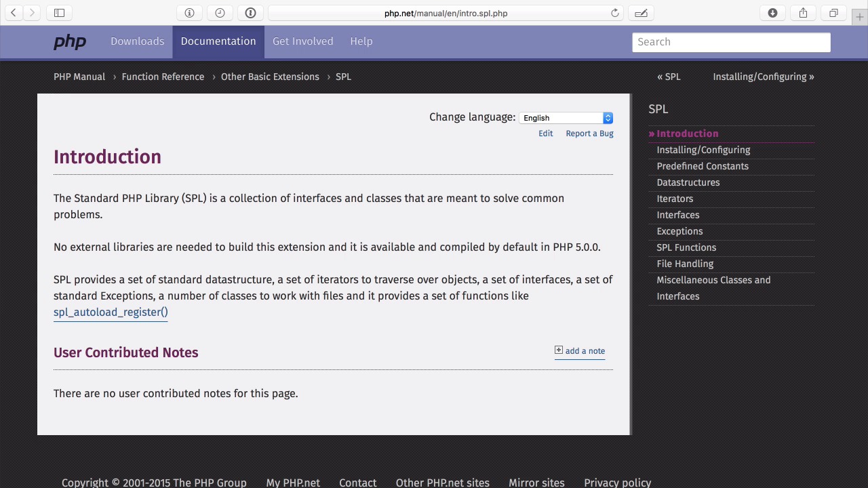Image resolution: width=868 pixels, height=488 pixels.
Task: Go back with the browser back arrow
Action: click(x=13, y=13)
